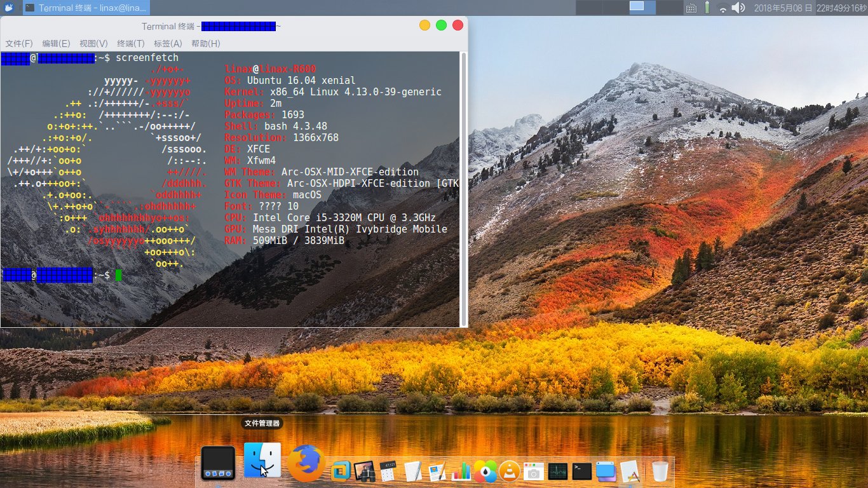Open the show-desktop dock icon
This screenshot has height=488, width=868.
pyautogui.click(x=218, y=463)
